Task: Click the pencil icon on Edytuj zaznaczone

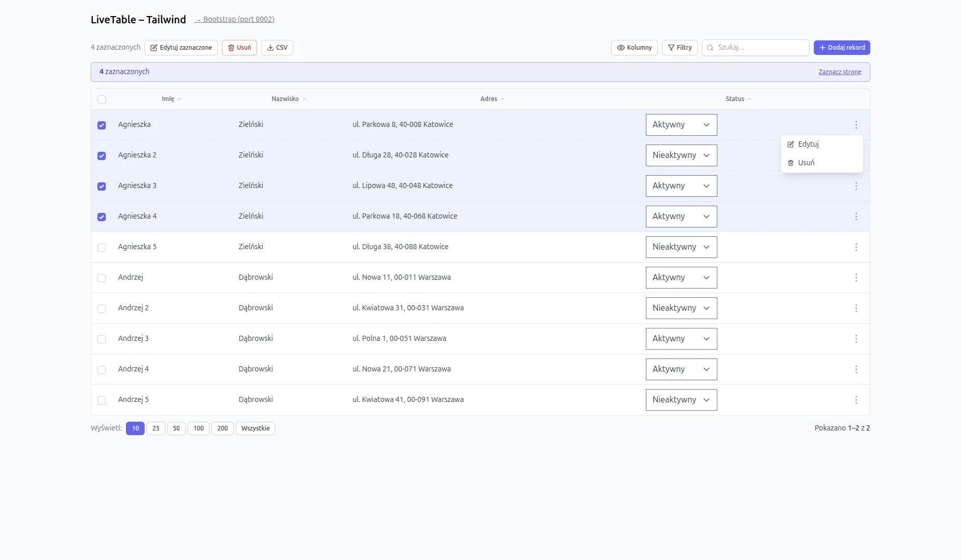Action: 154,47
